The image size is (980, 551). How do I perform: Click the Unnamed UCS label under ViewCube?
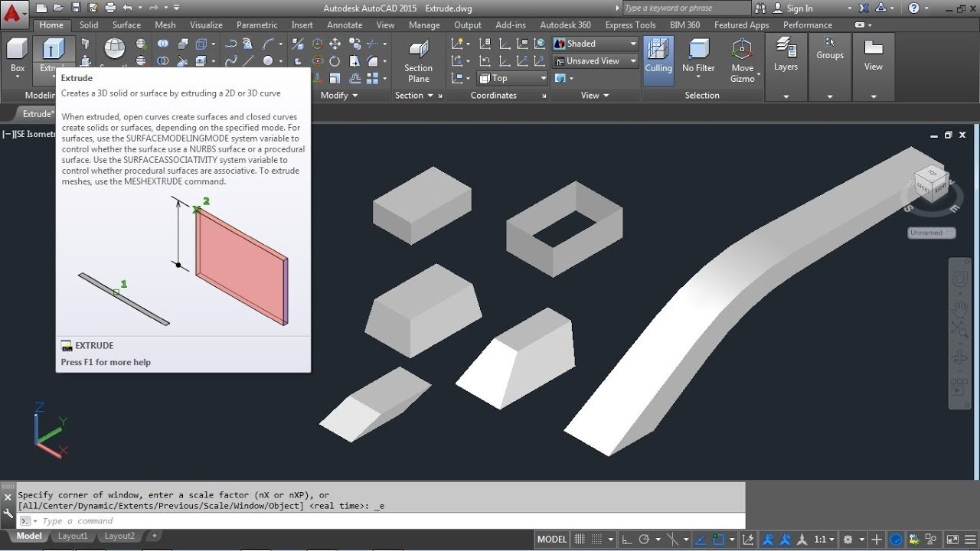(x=931, y=233)
